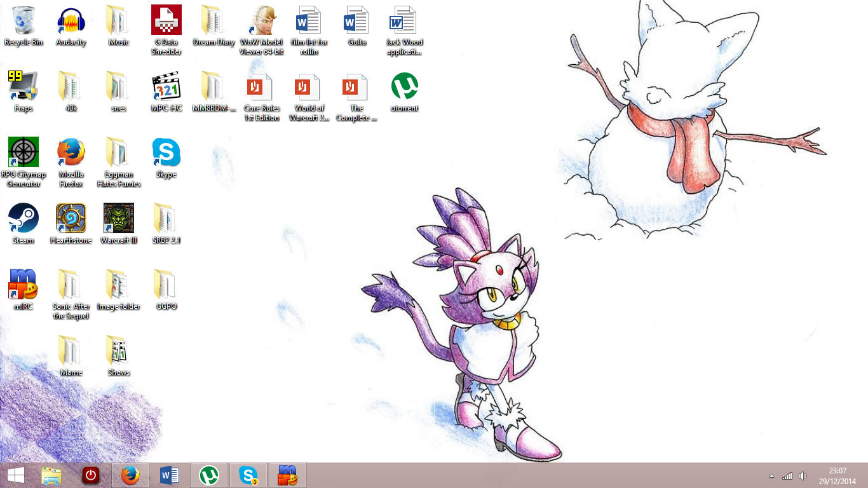Select Mozilla Firefox desktop shortcut
The width and height of the screenshot is (868, 488).
tap(71, 163)
